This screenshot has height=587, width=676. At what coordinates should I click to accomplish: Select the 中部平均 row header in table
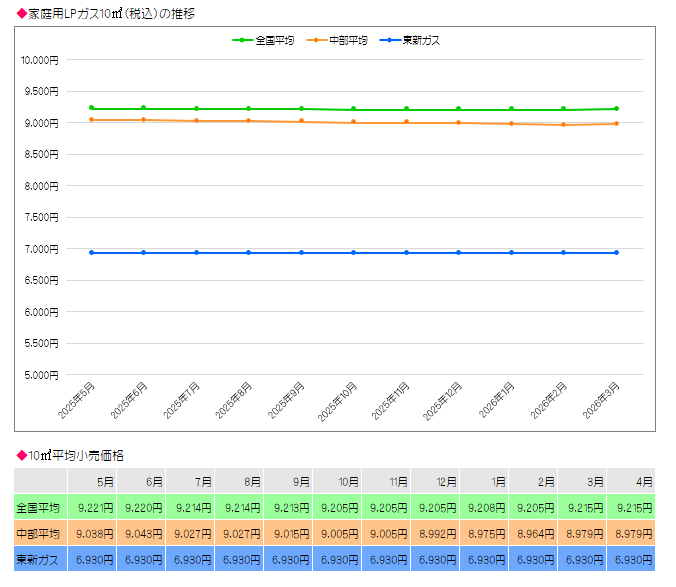(40, 533)
